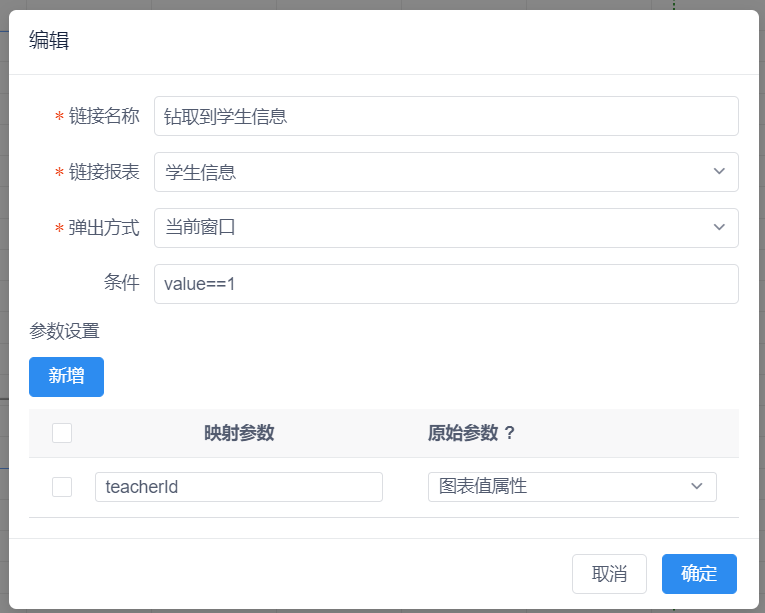
Task: Click the 链接名称 field label
Action: (x=104, y=116)
